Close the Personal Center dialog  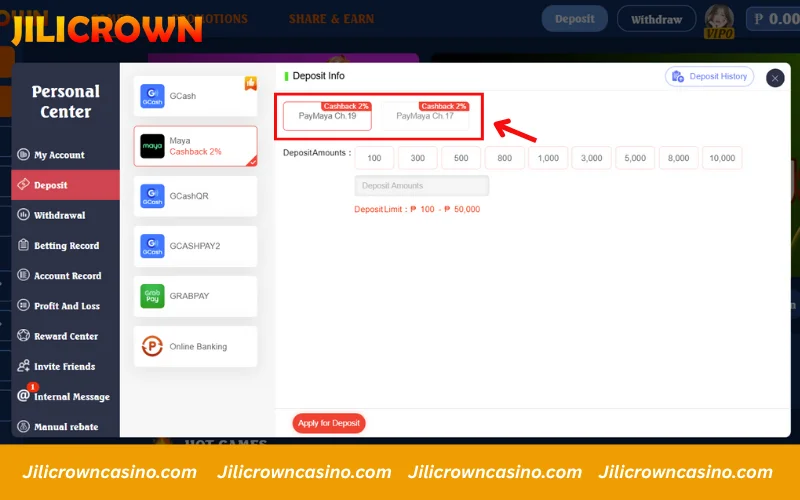click(775, 78)
